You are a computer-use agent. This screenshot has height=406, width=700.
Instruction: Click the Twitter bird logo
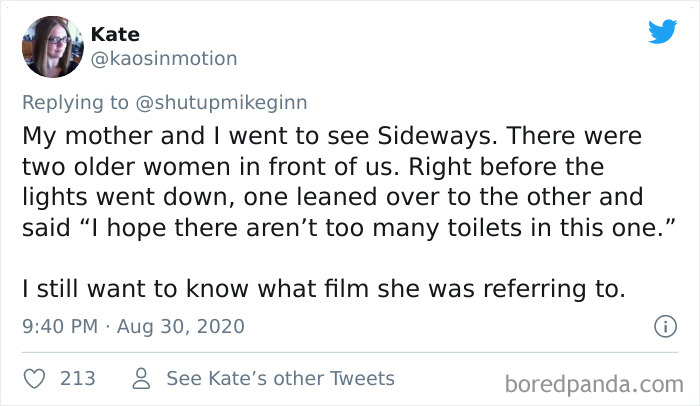[662, 31]
